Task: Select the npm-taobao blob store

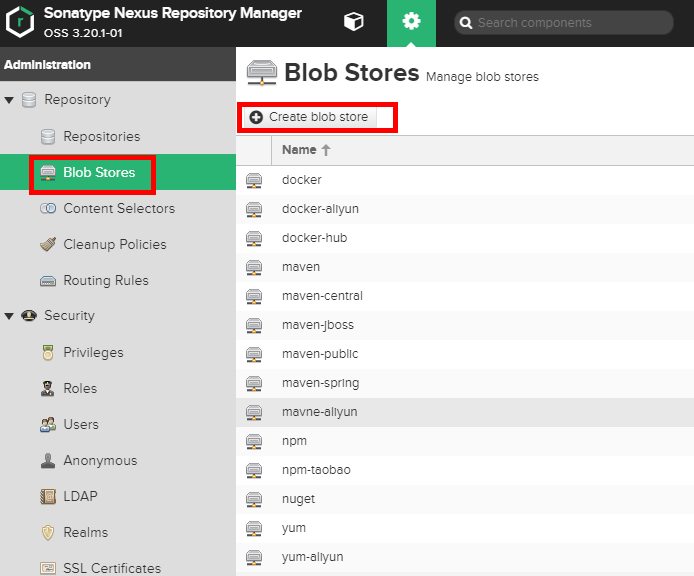Action: click(465, 470)
